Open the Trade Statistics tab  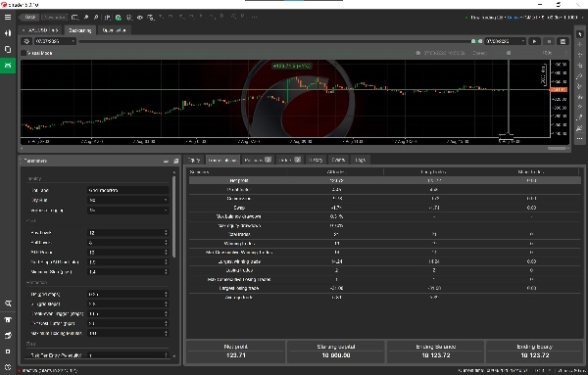(x=222, y=160)
